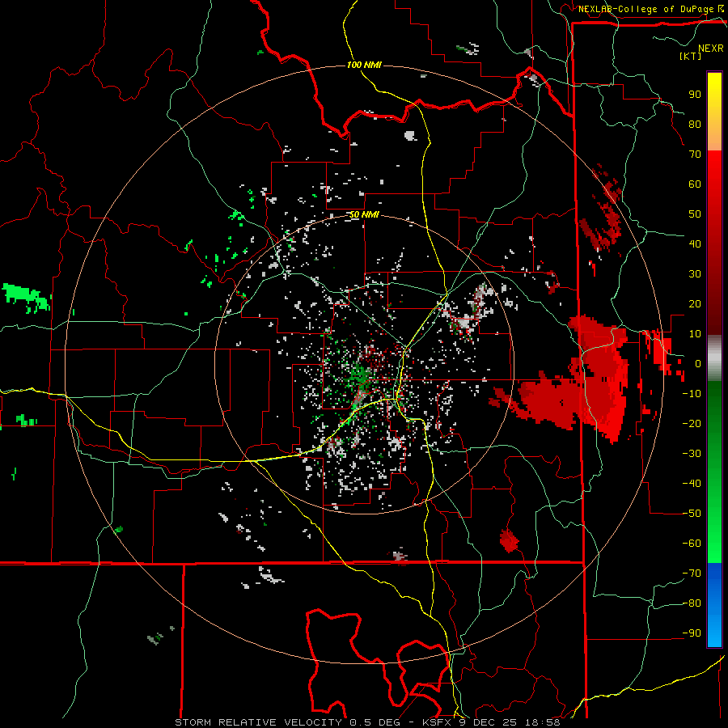
Task: Click the -70 value on velocity scale
Action: (692, 574)
